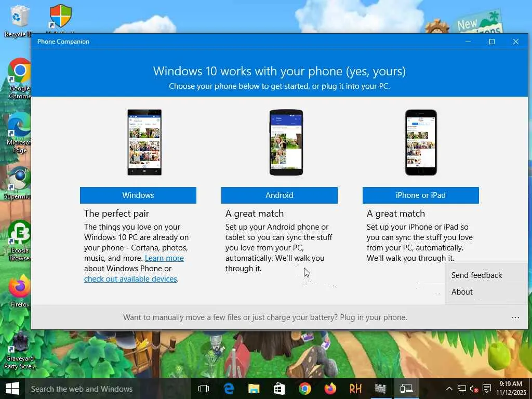Select Send feedback from the popup menu

coord(477,275)
